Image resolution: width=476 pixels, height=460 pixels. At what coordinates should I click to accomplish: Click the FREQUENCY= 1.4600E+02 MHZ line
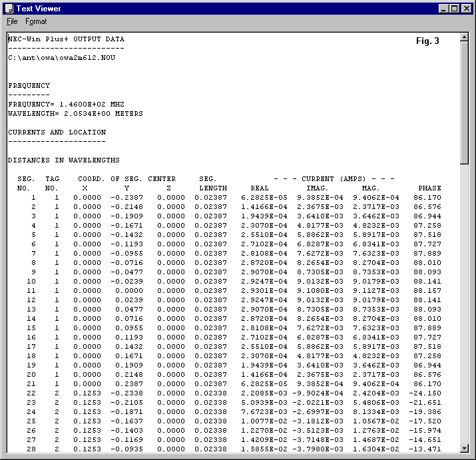tap(66, 105)
